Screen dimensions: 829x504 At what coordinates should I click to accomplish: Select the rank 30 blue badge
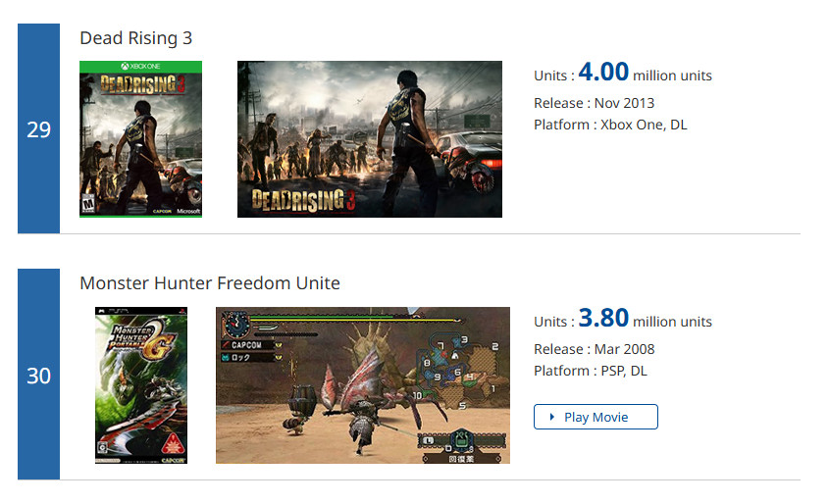click(x=38, y=374)
